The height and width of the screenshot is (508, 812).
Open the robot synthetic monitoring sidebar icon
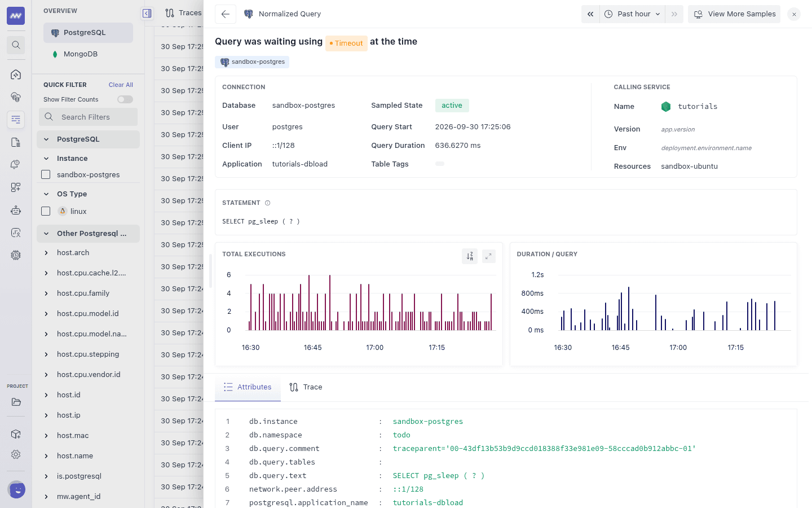(x=16, y=210)
